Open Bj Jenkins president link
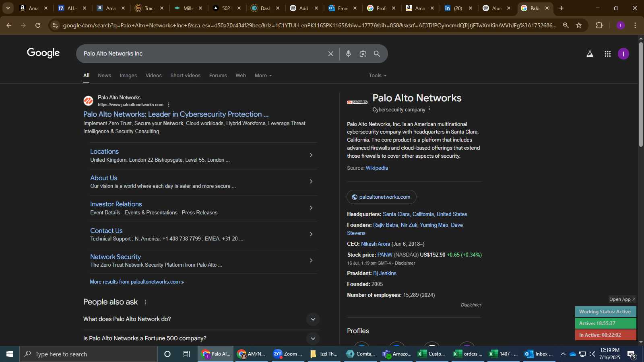The width and height of the screenshot is (644, 362). 385,274
